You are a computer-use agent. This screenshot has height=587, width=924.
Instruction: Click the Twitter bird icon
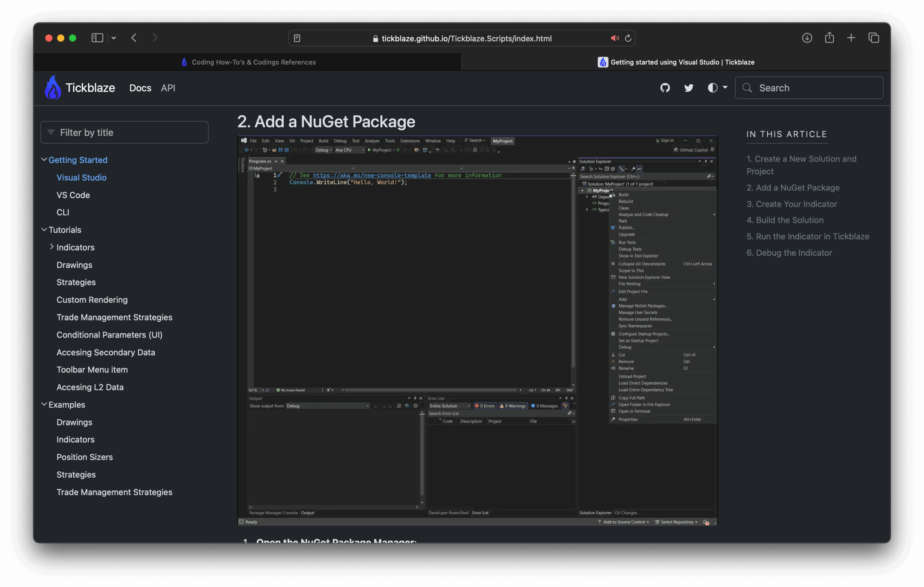688,88
